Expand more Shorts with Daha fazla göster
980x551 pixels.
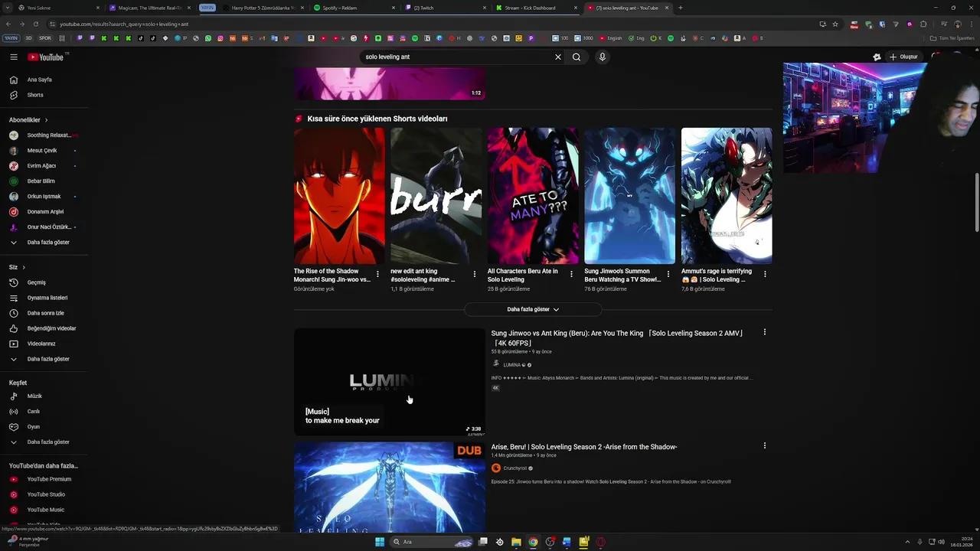tap(533, 309)
